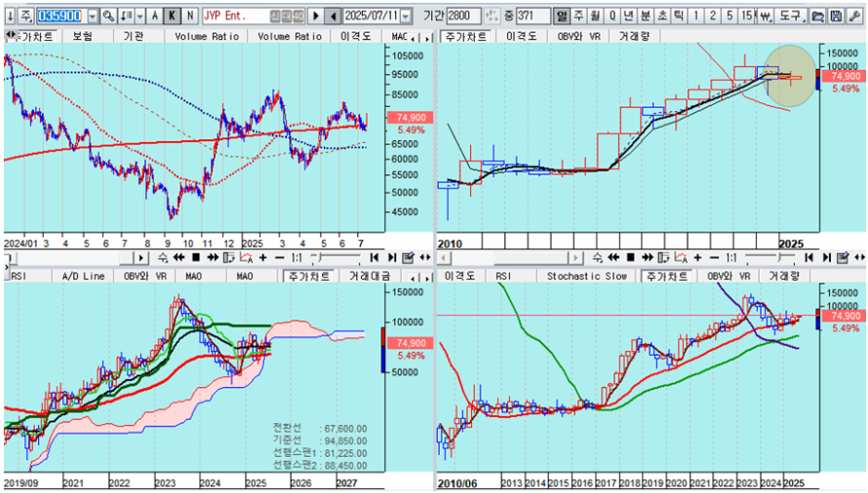Open the 도구 tools dropdown
This screenshot has width=868, height=493.
[x=791, y=17]
